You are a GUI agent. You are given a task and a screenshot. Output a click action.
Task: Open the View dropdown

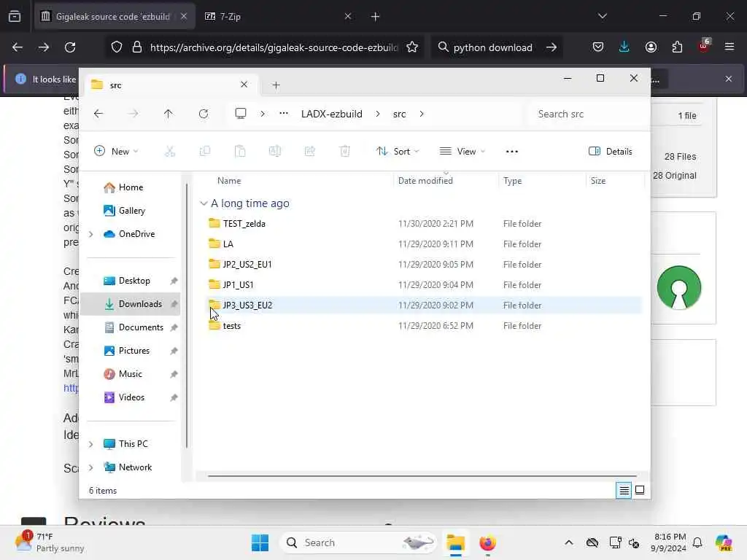point(462,152)
